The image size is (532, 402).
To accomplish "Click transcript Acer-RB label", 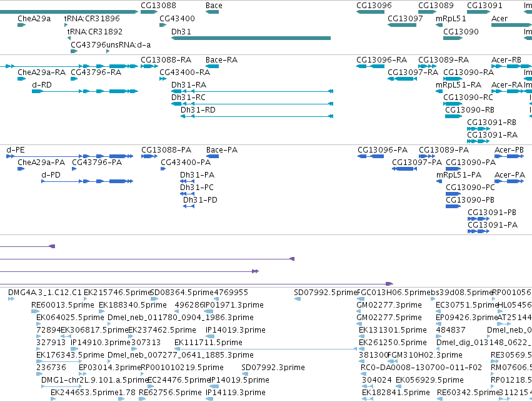I will [506, 60].
